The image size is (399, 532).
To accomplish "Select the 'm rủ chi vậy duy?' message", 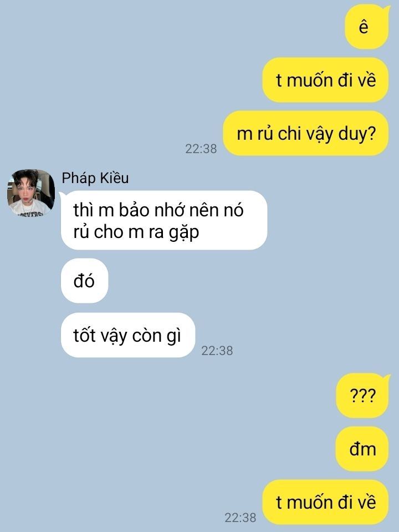I will (x=306, y=133).
